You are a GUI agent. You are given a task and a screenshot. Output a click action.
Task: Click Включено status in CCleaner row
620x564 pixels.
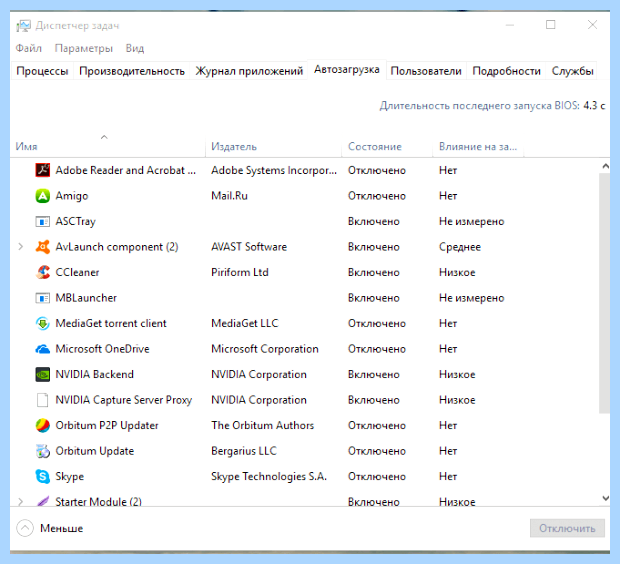(x=374, y=272)
